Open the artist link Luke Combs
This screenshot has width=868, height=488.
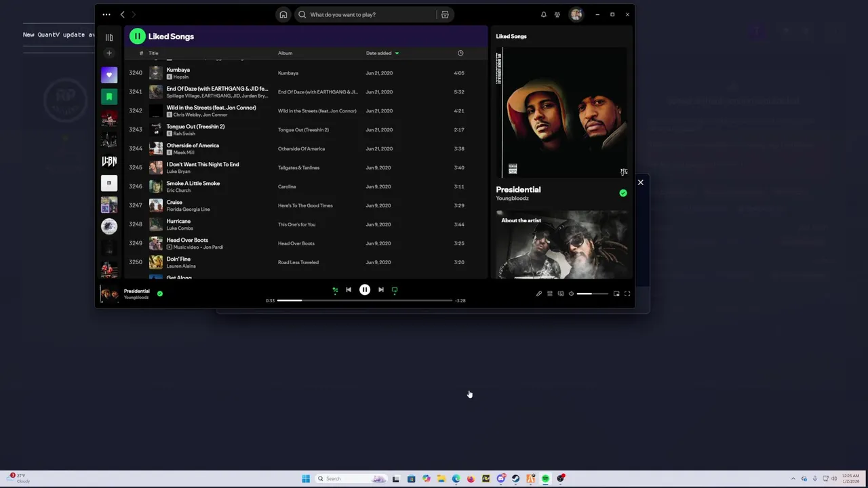pos(180,228)
